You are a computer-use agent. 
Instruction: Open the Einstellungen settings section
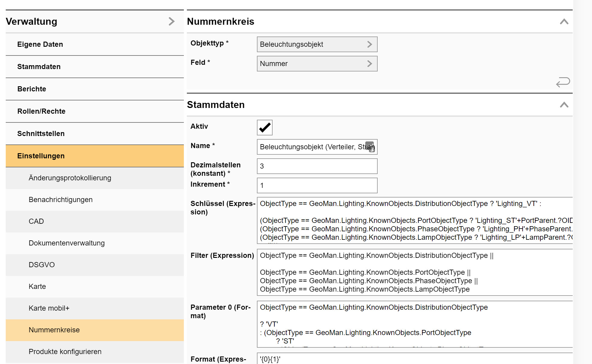tap(40, 155)
